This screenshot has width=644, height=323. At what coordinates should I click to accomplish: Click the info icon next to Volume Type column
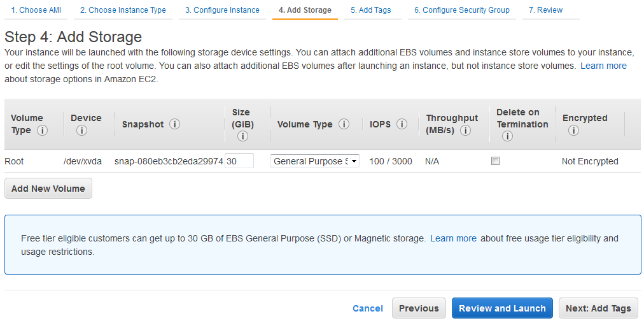pos(344,124)
